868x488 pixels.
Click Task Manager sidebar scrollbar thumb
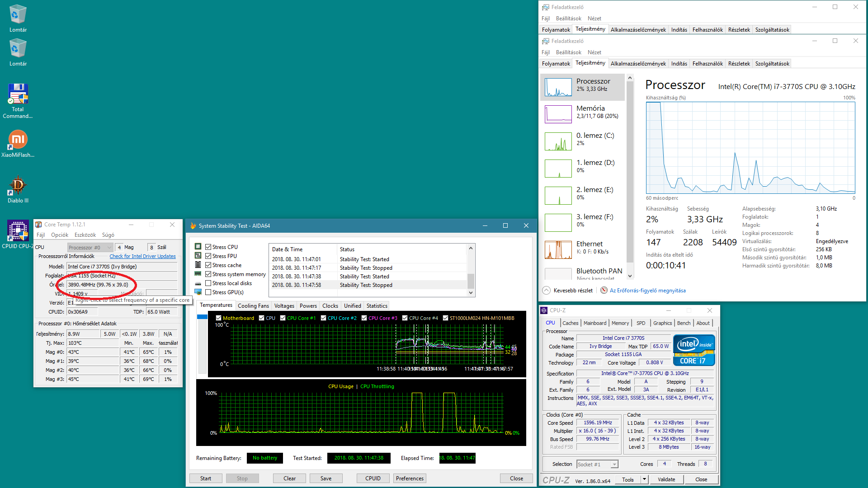tap(630, 173)
